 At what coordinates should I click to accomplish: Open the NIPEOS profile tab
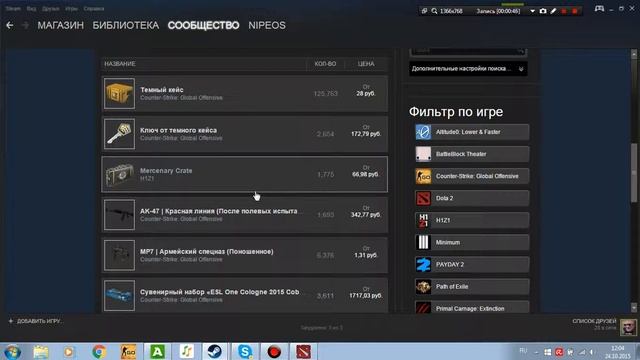(x=267, y=25)
